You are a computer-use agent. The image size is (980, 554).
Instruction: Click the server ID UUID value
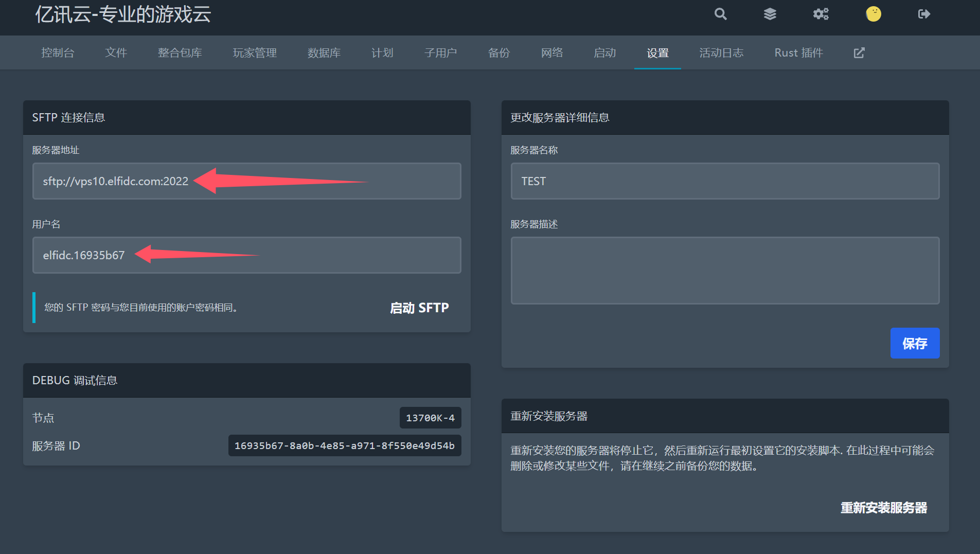coord(345,445)
